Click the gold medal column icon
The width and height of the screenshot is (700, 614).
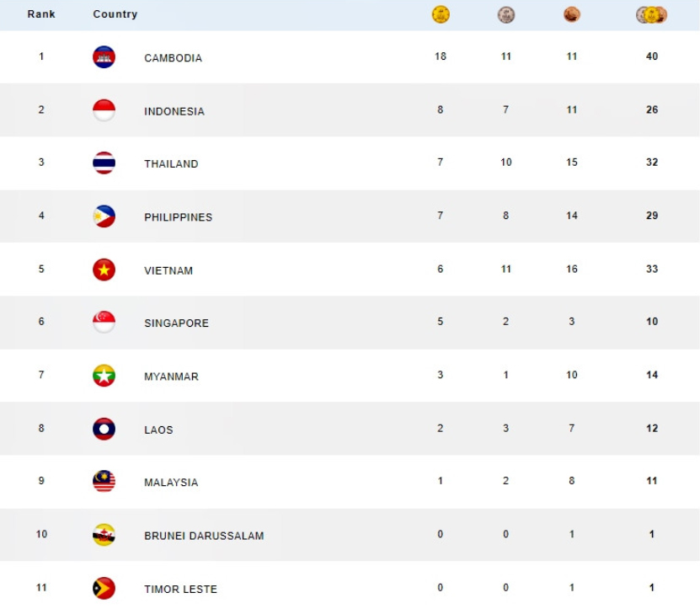point(441,14)
